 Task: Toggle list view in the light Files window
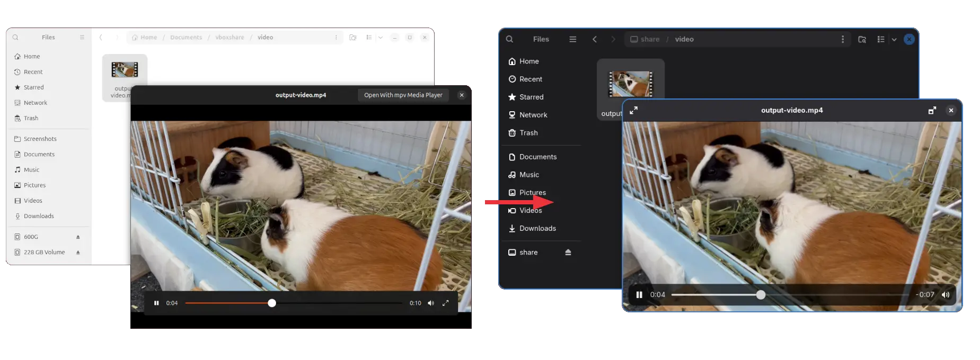point(369,38)
